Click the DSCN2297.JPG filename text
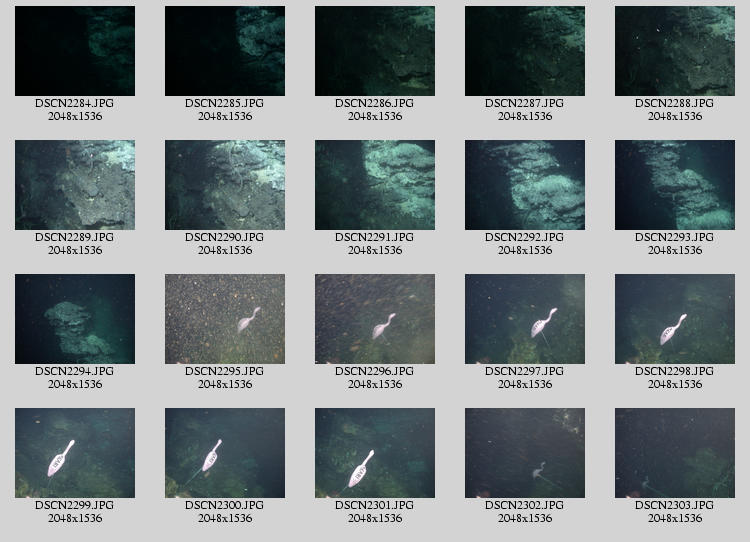 click(525, 371)
